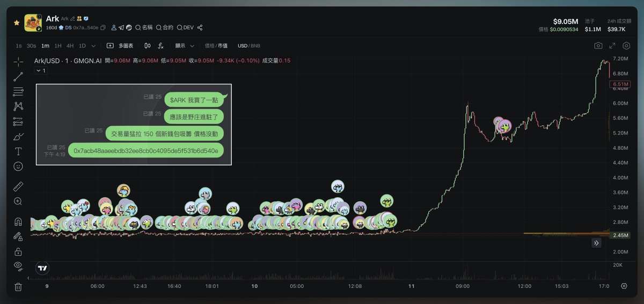Click the scroll to latest bar arrow
The width and height of the screenshot is (644, 304).
(596, 243)
